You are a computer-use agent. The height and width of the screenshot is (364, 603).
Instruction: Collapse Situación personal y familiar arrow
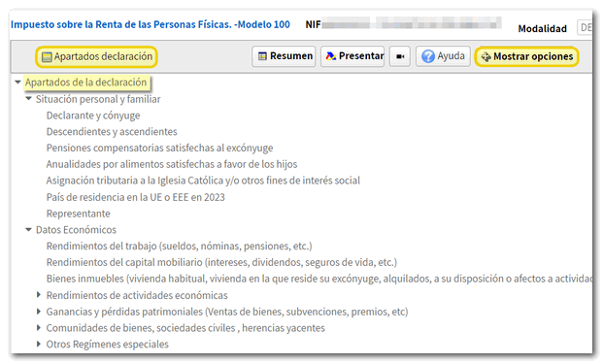pos(28,99)
